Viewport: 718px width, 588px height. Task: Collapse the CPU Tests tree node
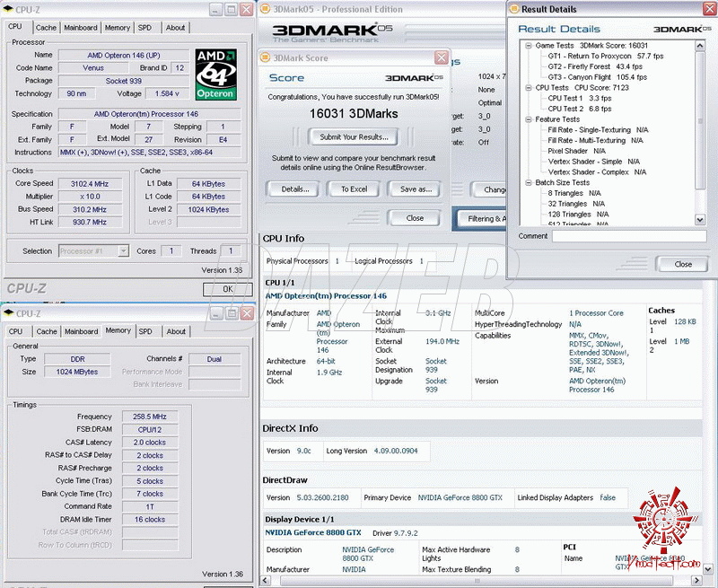click(x=528, y=87)
